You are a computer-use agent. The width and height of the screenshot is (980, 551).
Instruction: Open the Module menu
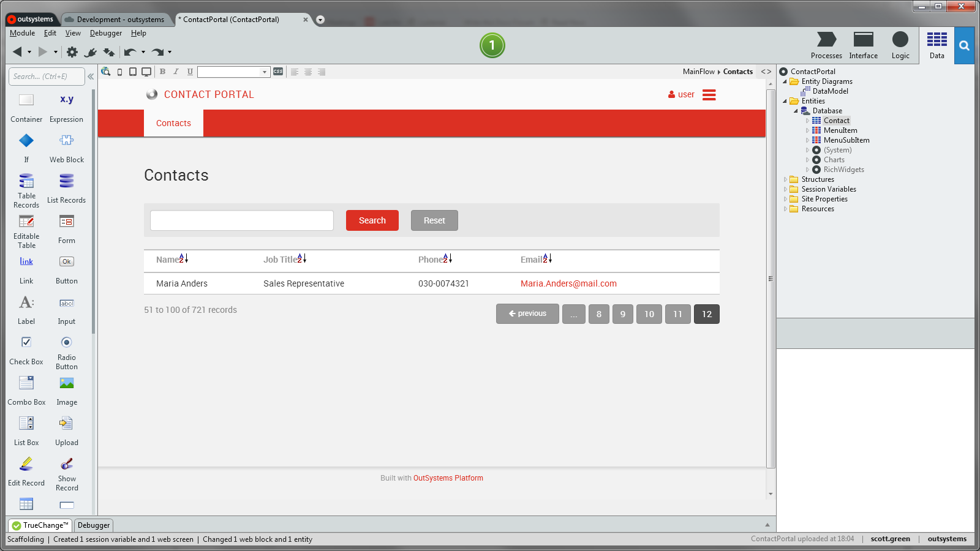point(22,33)
